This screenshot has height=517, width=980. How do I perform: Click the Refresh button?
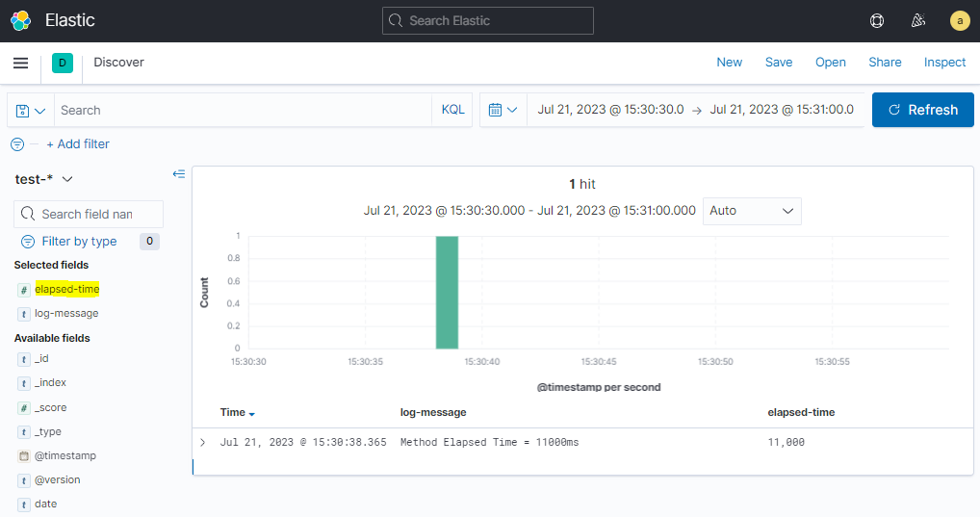pyautogui.click(x=923, y=110)
